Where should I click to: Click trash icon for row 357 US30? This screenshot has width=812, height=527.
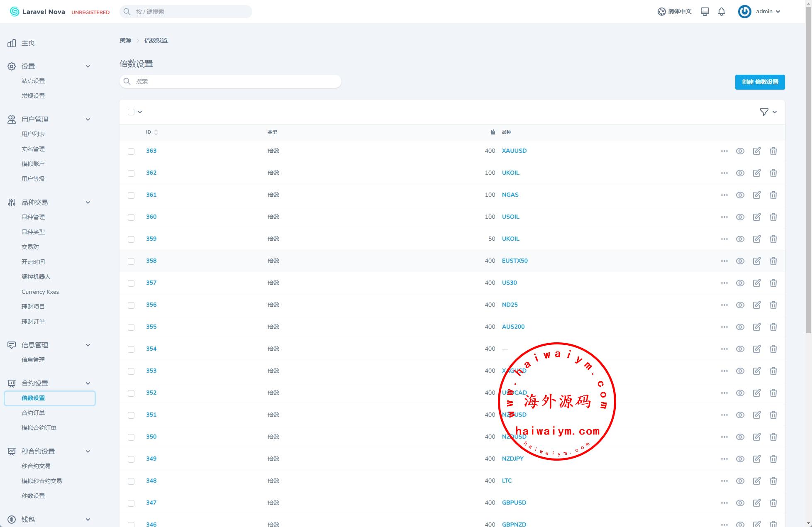click(x=773, y=283)
